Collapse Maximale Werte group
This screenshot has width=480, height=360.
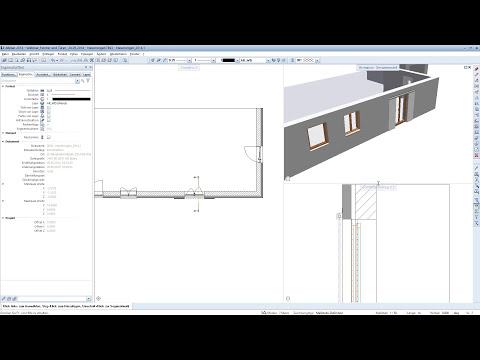pyautogui.click(x=3, y=201)
